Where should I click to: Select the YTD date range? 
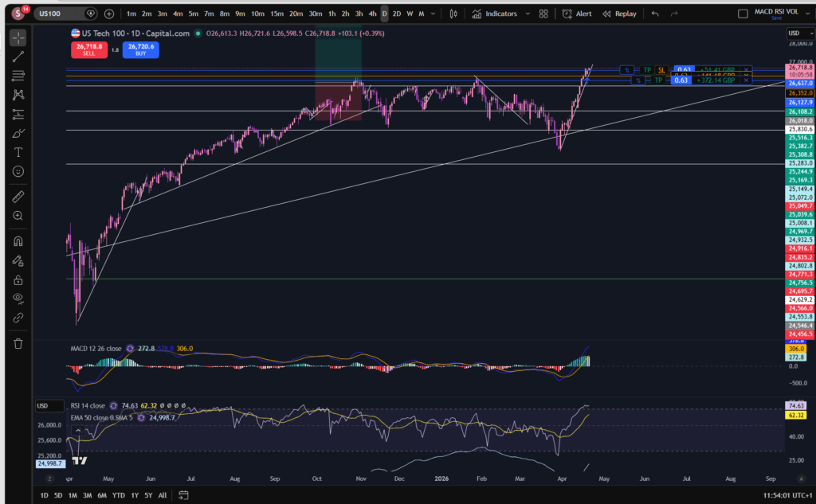click(119, 495)
